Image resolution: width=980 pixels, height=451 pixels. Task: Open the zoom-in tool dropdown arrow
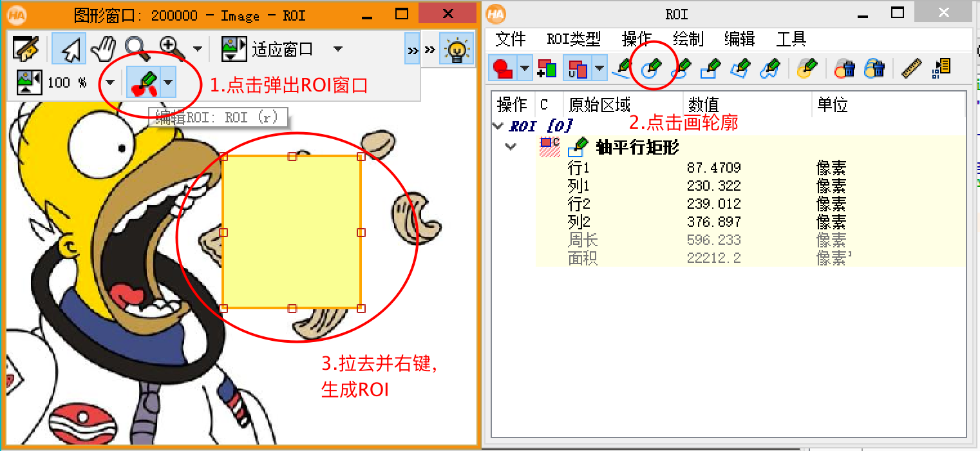click(x=198, y=48)
